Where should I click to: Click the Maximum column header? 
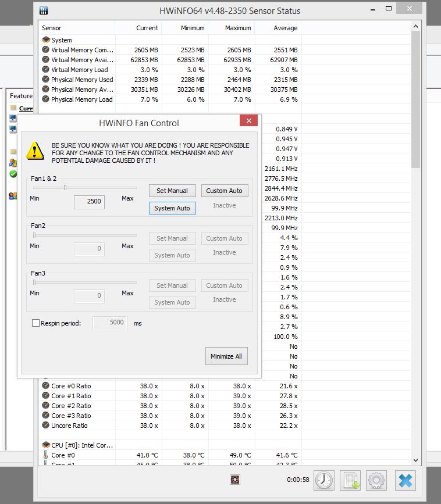pyautogui.click(x=232, y=28)
